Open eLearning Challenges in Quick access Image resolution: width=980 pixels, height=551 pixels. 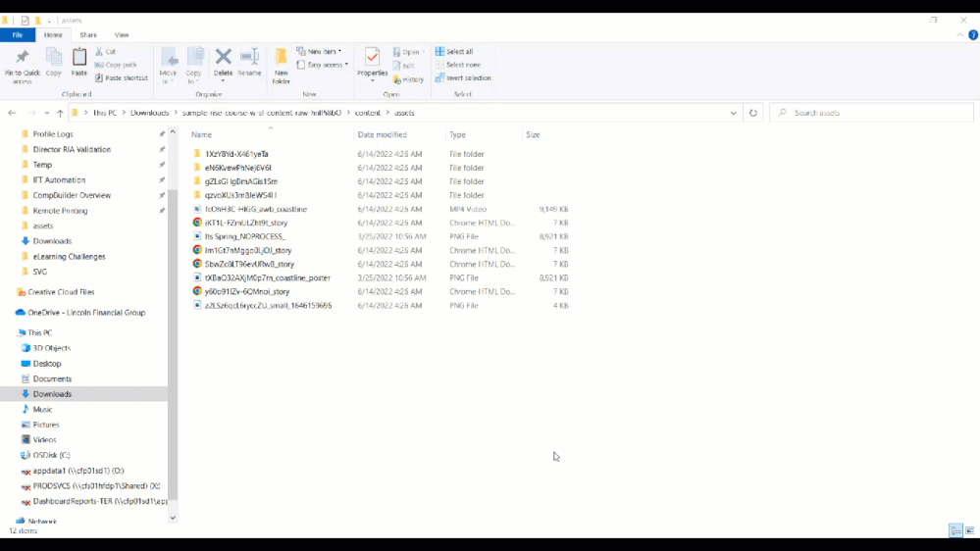pos(69,257)
